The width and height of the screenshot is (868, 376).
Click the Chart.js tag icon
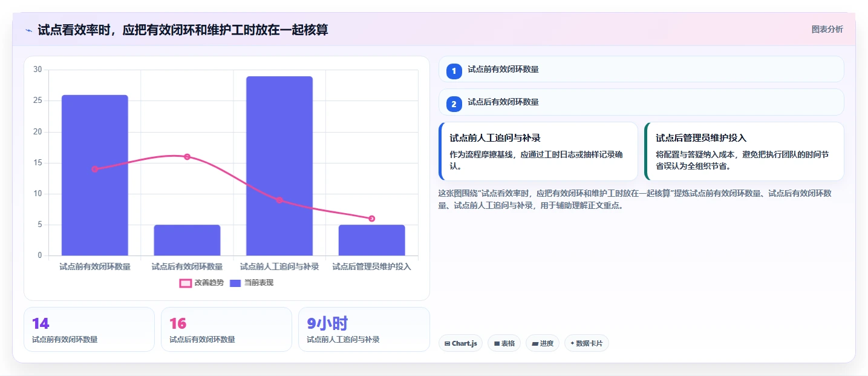tap(447, 343)
